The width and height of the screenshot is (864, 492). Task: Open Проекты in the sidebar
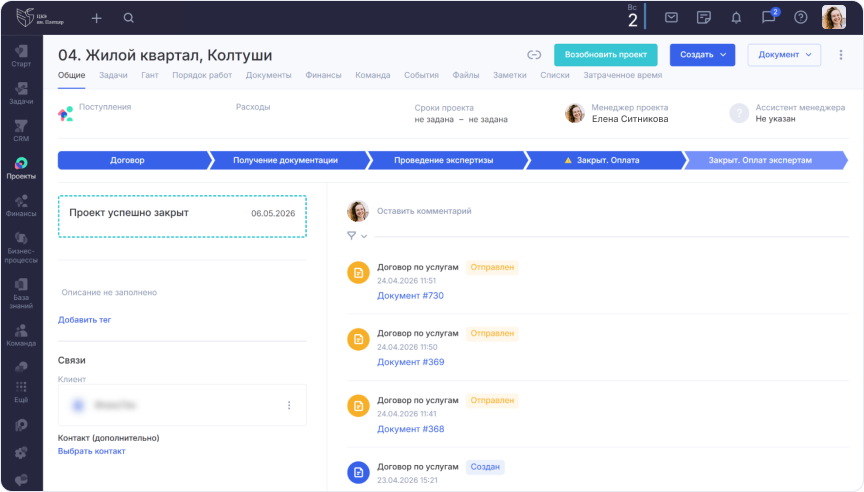pos(21,169)
